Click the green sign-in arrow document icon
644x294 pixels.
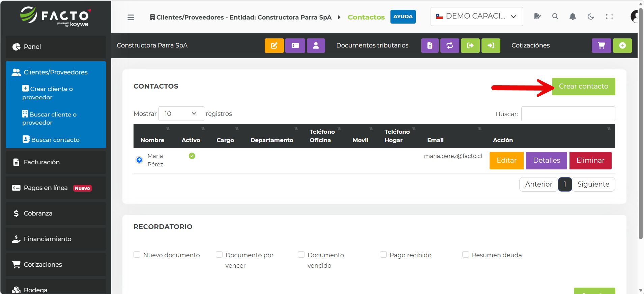click(x=491, y=45)
